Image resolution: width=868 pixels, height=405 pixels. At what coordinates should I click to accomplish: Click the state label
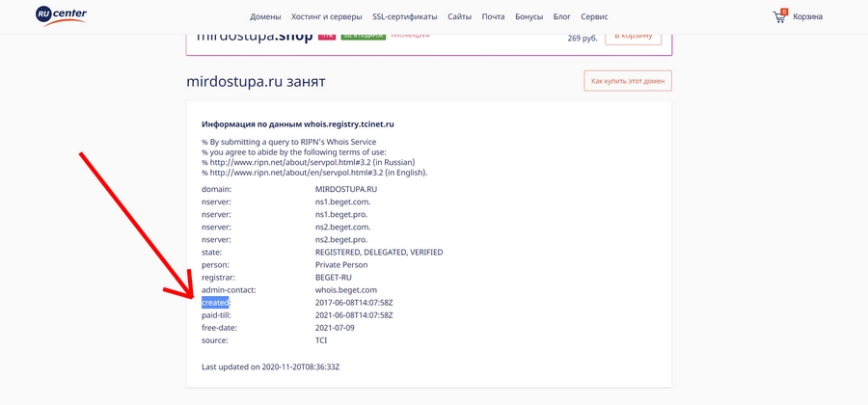pos(212,253)
